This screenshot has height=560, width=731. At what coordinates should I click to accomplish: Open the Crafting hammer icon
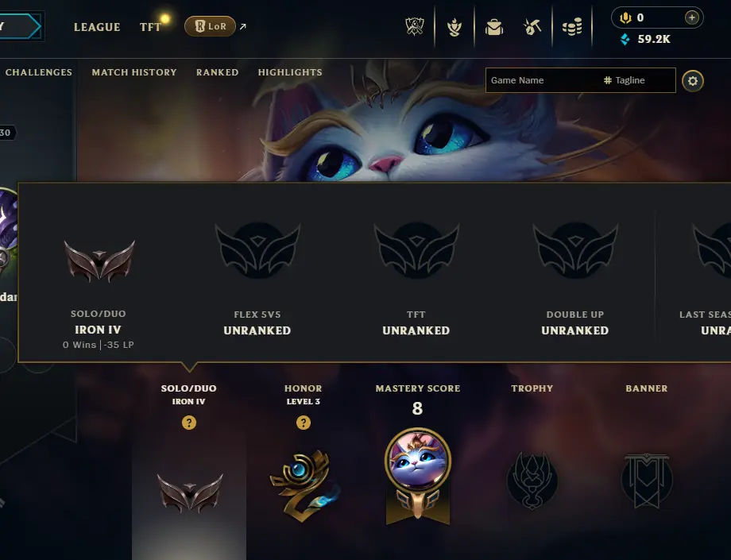coord(532,27)
